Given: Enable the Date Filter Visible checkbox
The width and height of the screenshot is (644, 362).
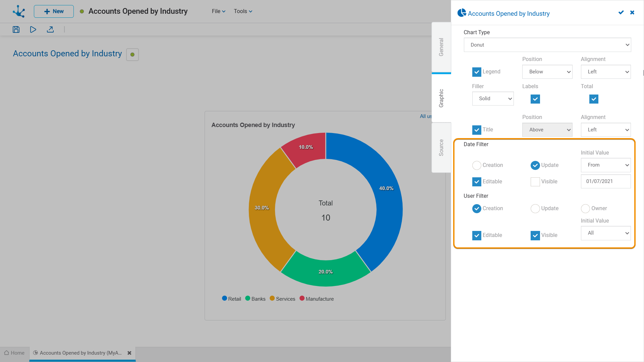Looking at the screenshot, I should point(535,182).
